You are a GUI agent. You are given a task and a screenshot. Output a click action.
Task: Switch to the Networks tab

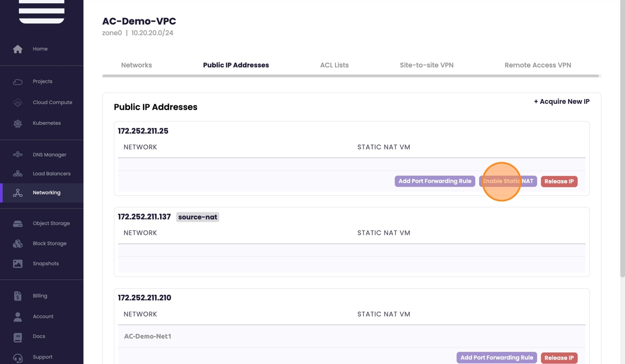pos(136,65)
